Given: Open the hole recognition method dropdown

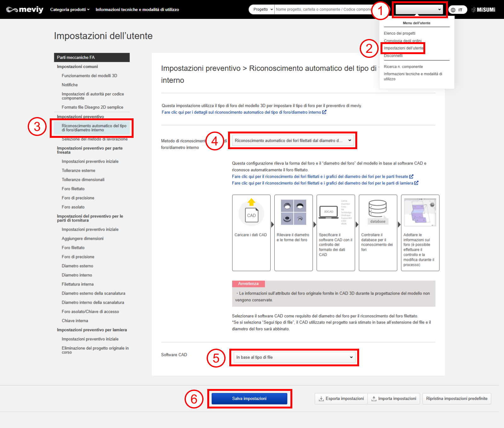Looking at the screenshot, I should (293, 141).
